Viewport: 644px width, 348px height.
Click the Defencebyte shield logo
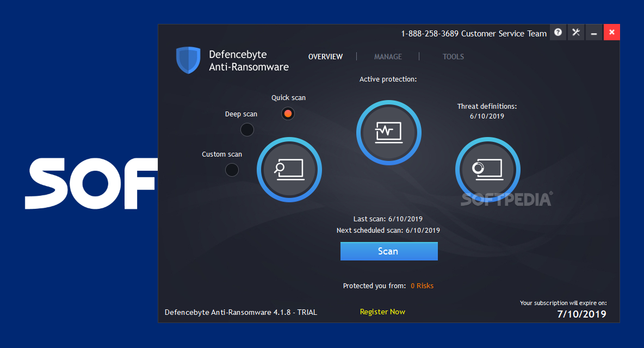[x=188, y=60]
